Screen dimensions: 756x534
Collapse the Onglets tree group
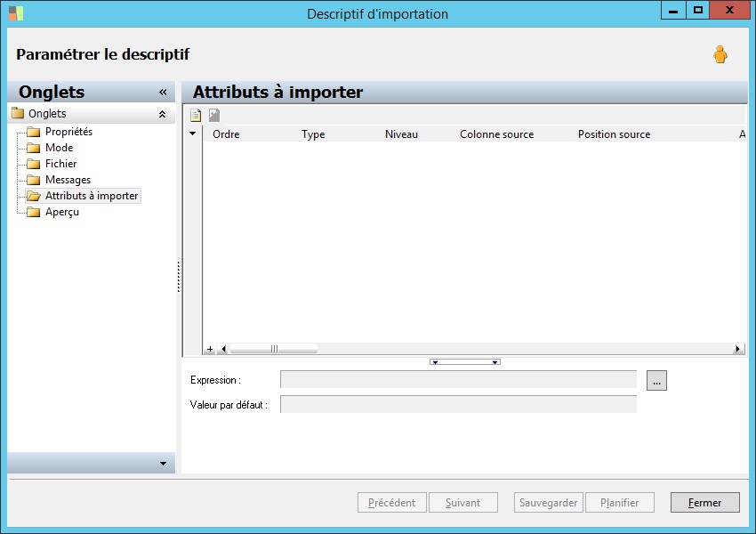[x=163, y=114]
